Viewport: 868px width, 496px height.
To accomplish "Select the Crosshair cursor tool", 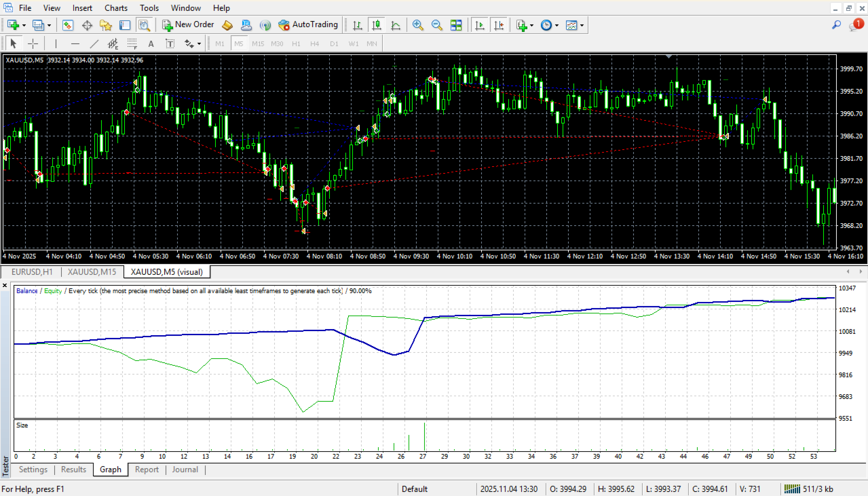I will (33, 44).
